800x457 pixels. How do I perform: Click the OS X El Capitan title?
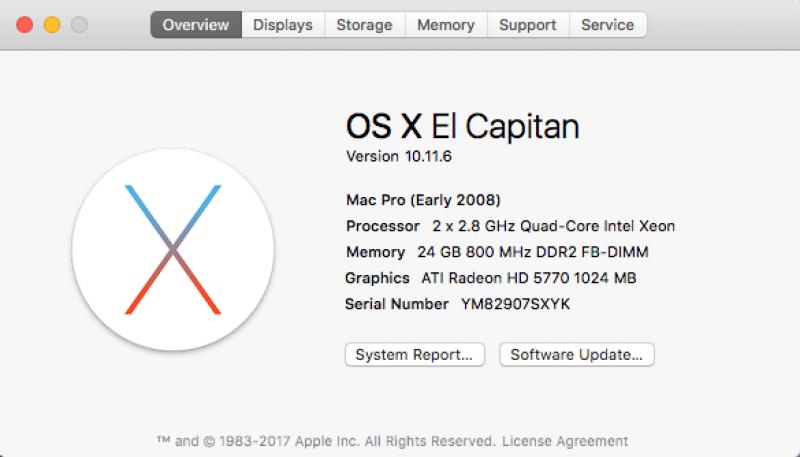pos(463,126)
